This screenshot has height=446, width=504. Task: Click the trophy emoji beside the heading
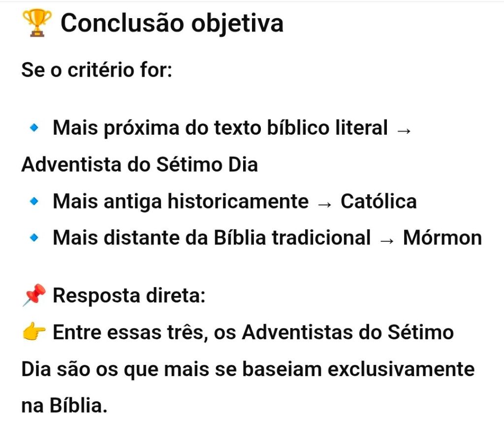[36, 24]
